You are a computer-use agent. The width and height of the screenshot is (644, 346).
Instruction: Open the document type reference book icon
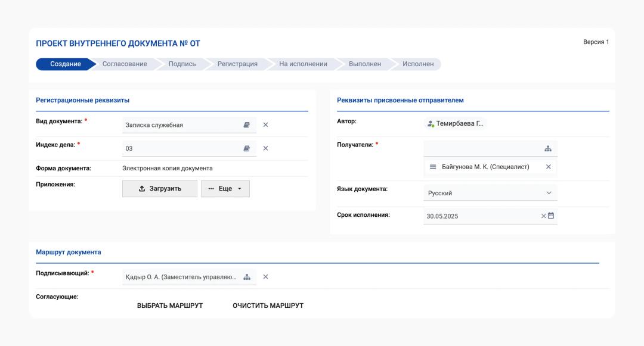click(x=246, y=125)
